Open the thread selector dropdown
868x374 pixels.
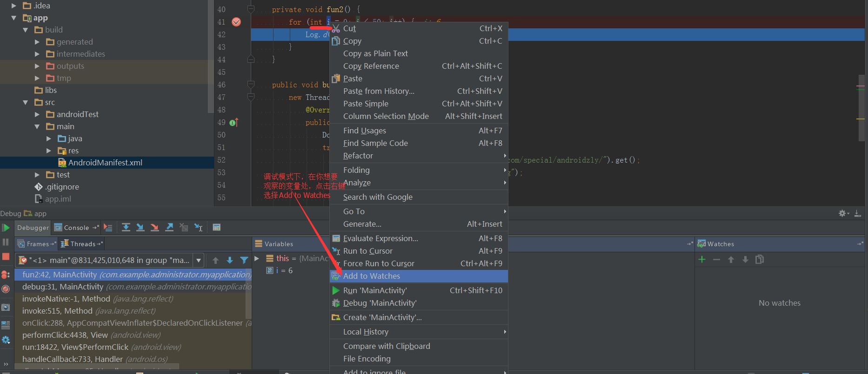tap(199, 260)
